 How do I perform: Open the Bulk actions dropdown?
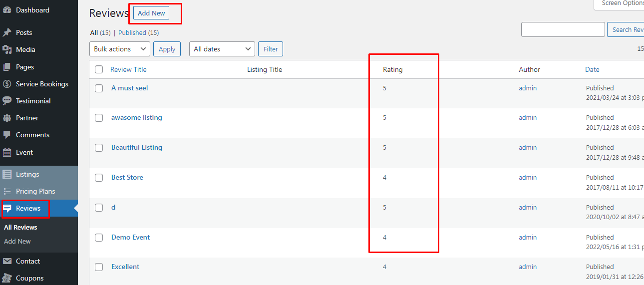[x=119, y=49]
